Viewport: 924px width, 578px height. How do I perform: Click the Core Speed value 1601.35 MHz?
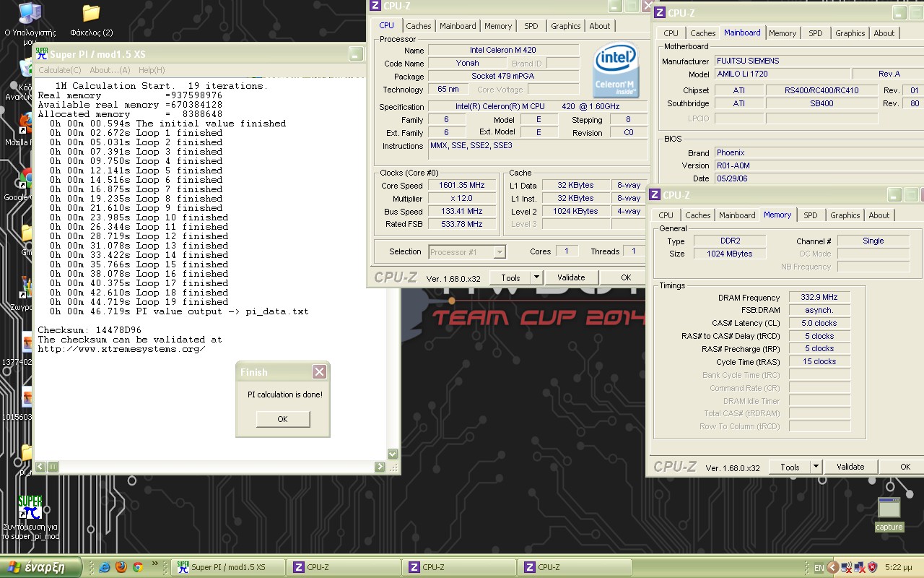click(x=463, y=186)
